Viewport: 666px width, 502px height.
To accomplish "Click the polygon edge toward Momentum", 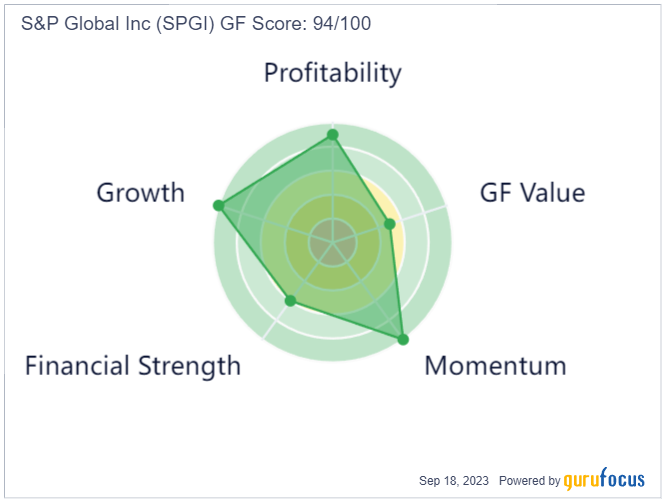I will pyautogui.click(x=397, y=282).
